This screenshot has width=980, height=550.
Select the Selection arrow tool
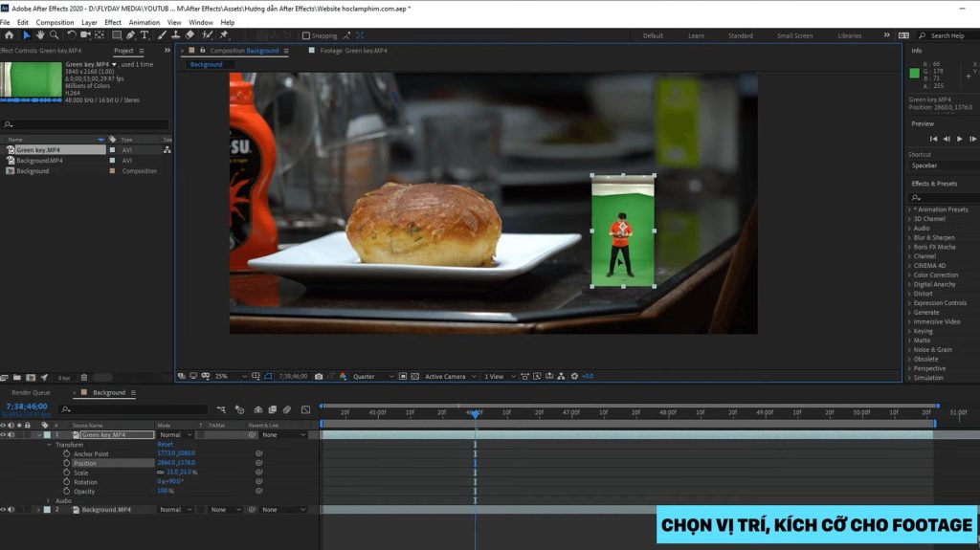27,35
